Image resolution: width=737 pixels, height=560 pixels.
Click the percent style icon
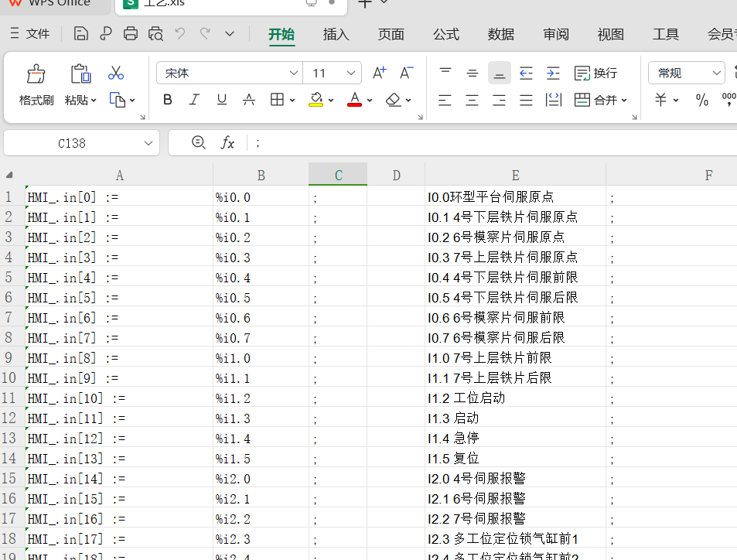tap(702, 100)
